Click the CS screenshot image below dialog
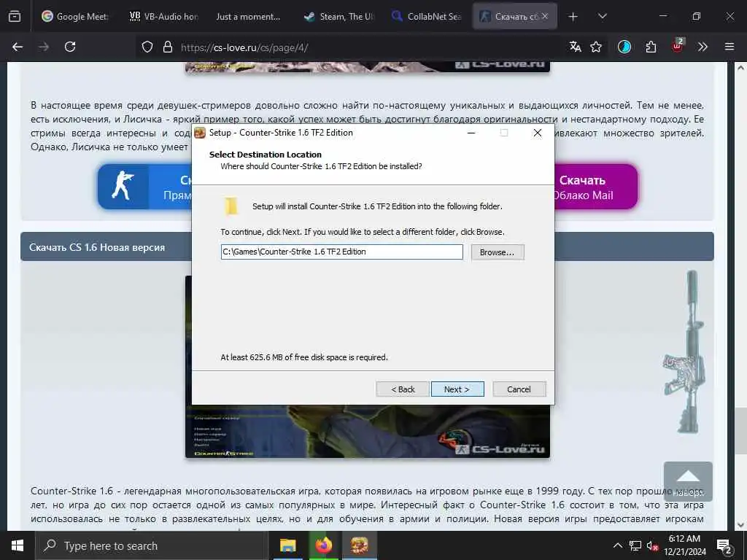The width and height of the screenshot is (747, 560). (368, 432)
